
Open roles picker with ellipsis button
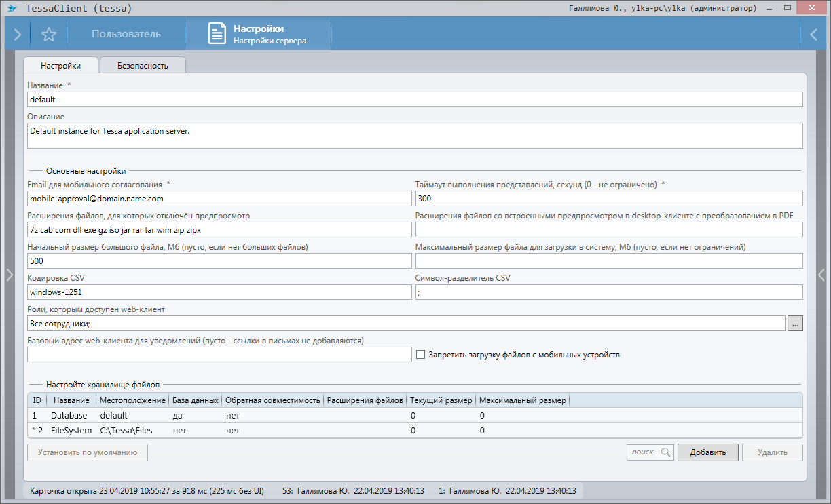tap(795, 324)
